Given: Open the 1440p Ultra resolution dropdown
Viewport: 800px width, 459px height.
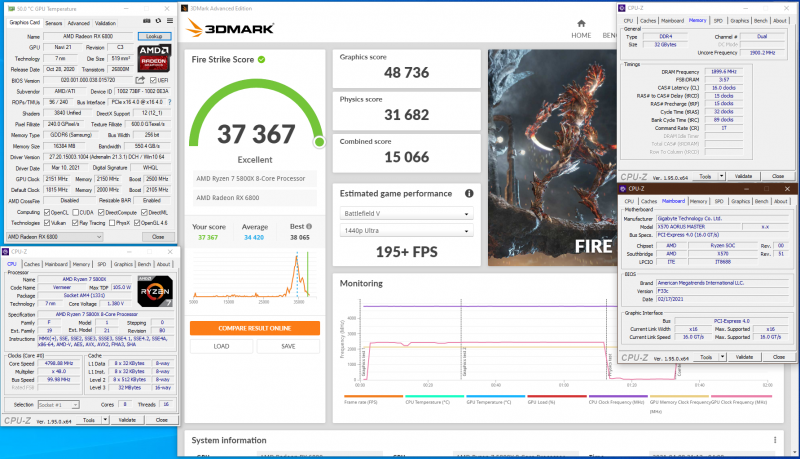Looking at the screenshot, I should [405, 231].
